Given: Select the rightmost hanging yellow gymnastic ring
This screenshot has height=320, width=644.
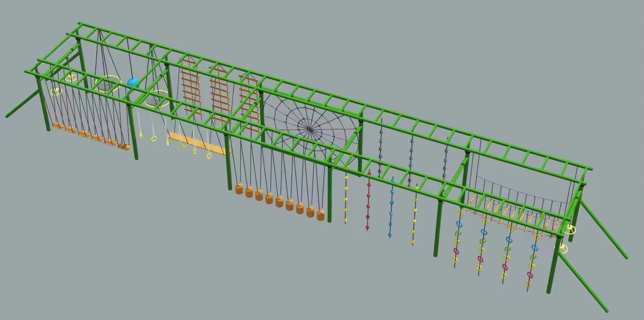Looking at the screenshot, I should point(209,156).
